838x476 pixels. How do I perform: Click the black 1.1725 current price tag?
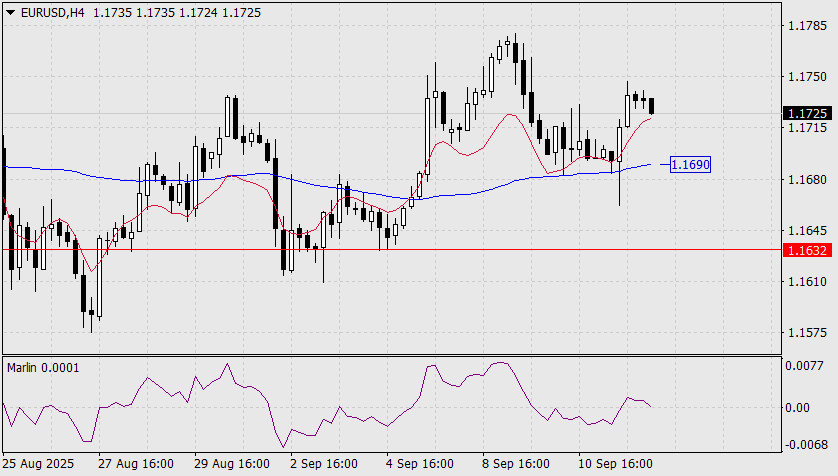click(807, 113)
